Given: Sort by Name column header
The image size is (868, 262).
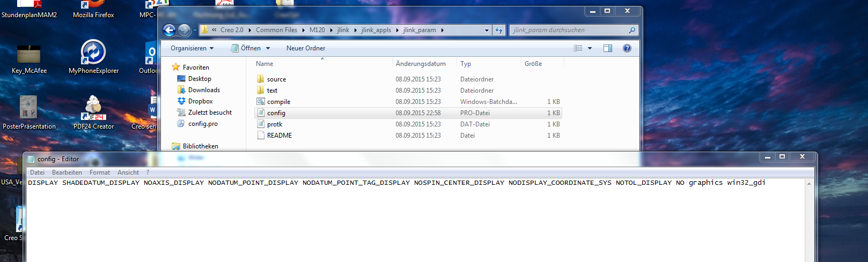Looking at the screenshot, I should coord(264,64).
